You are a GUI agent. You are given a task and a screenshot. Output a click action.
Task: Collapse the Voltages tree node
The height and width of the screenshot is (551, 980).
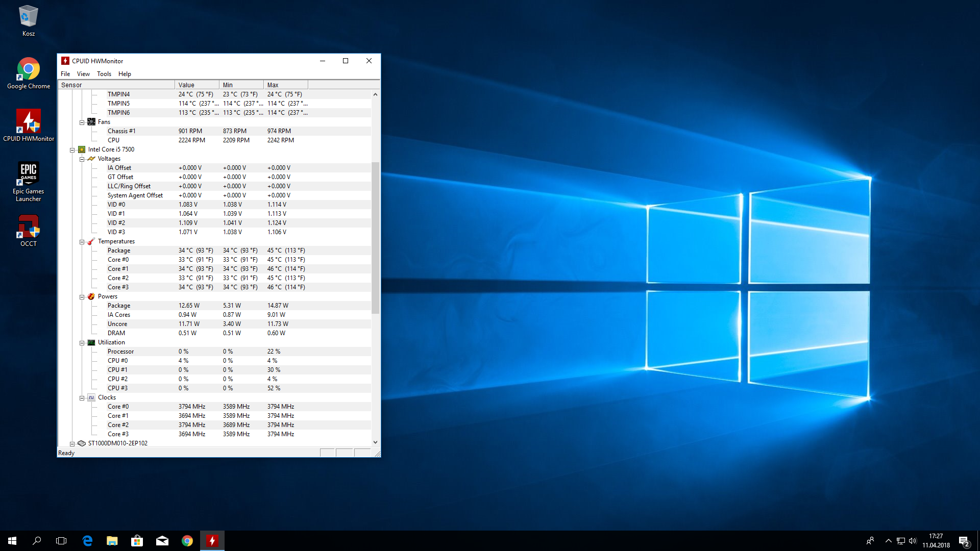82,159
